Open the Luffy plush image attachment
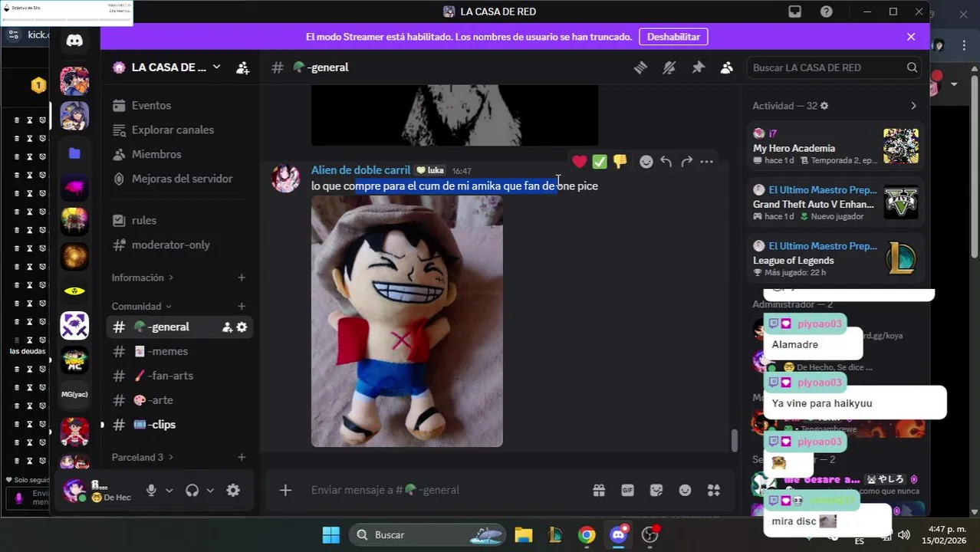Screen dimensions: 980x552 (x=406, y=321)
